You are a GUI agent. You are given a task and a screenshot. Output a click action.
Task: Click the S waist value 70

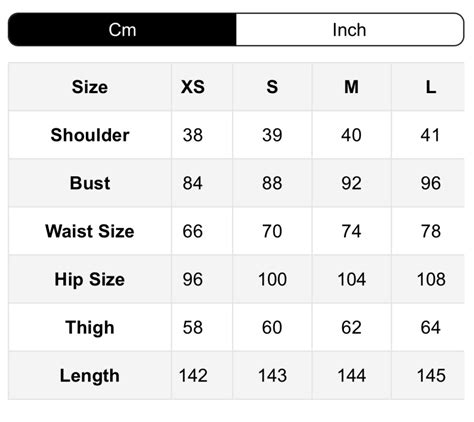pyautogui.click(x=272, y=231)
